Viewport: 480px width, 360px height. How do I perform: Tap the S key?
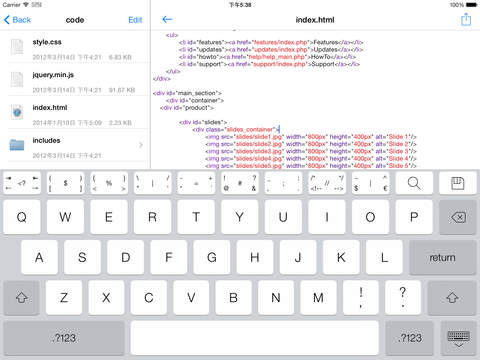(x=82, y=257)
